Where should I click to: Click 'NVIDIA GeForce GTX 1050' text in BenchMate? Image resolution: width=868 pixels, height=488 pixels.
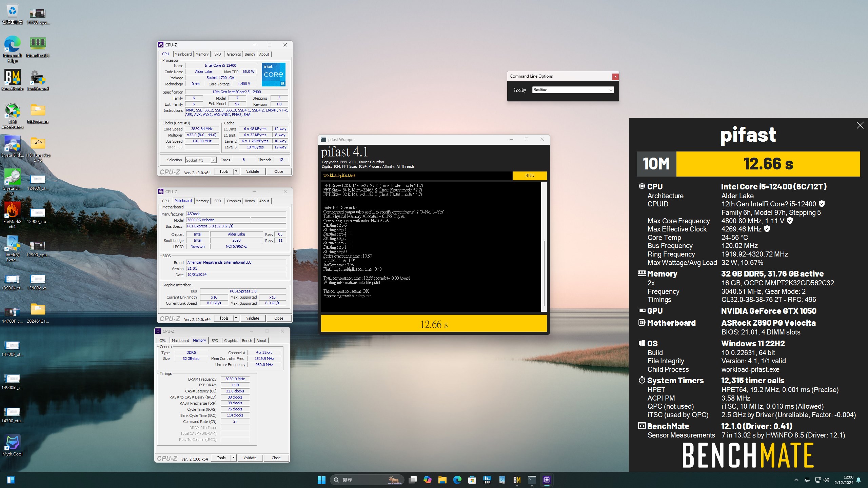coord(769,311)
